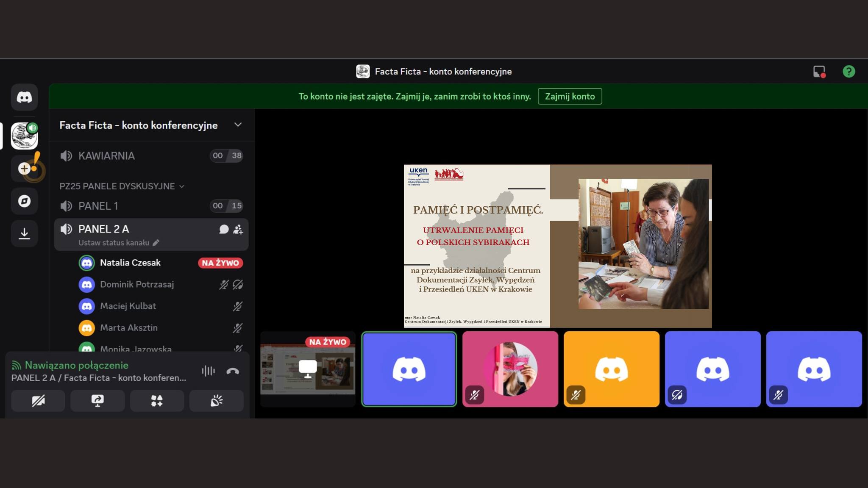Open the soundboard button
868x488 pixels.
(x=217, y=401)
